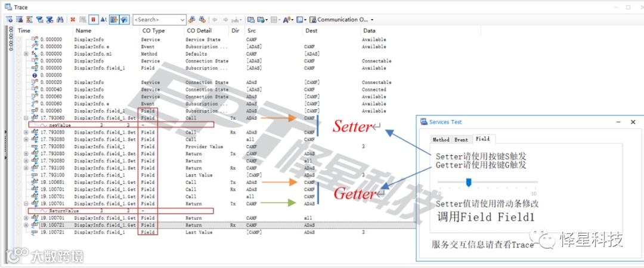The image size is (644, 268).
Task: Click the 19.100681 time cell
Action: [x=51, y=182]
